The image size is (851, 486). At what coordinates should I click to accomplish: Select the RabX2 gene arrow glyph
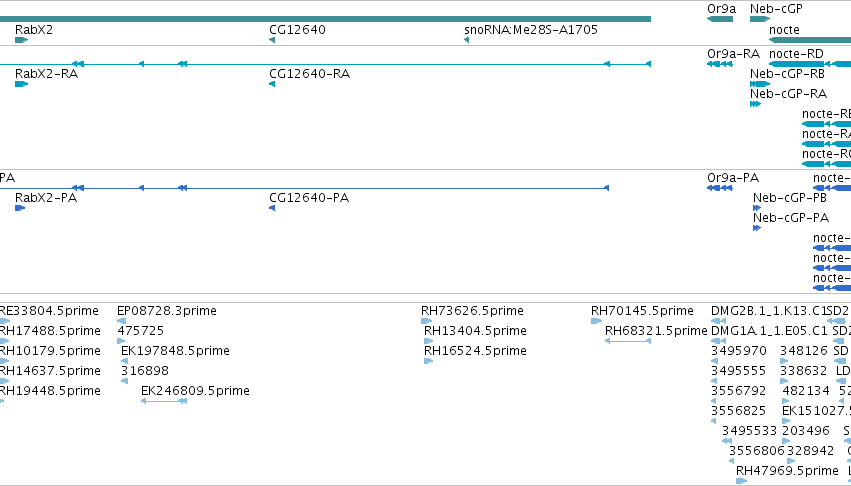pyautogui.click(x=21, y=40)
